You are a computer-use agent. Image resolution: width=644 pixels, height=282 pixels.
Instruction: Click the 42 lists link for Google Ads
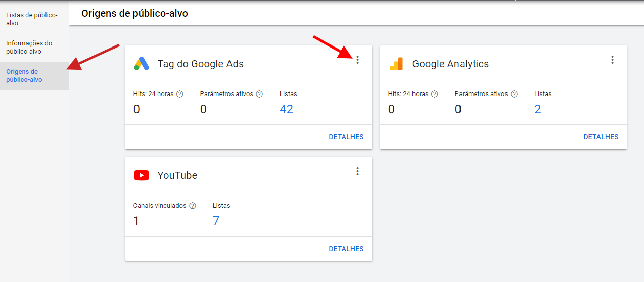(x=286, y=109)
